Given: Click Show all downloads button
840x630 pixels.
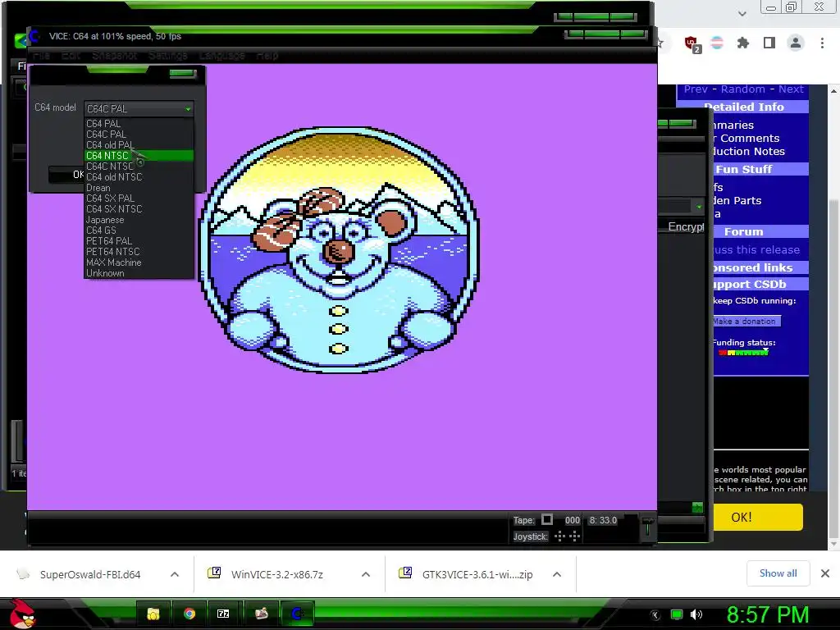Looking at the screenshot, I should 778,573.
